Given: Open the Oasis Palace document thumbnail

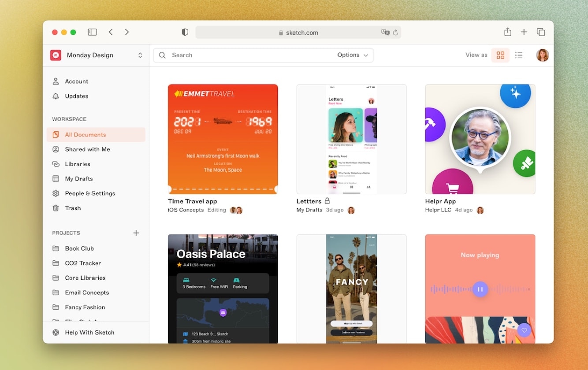Looking at the screenshot, I should [223, 289].
